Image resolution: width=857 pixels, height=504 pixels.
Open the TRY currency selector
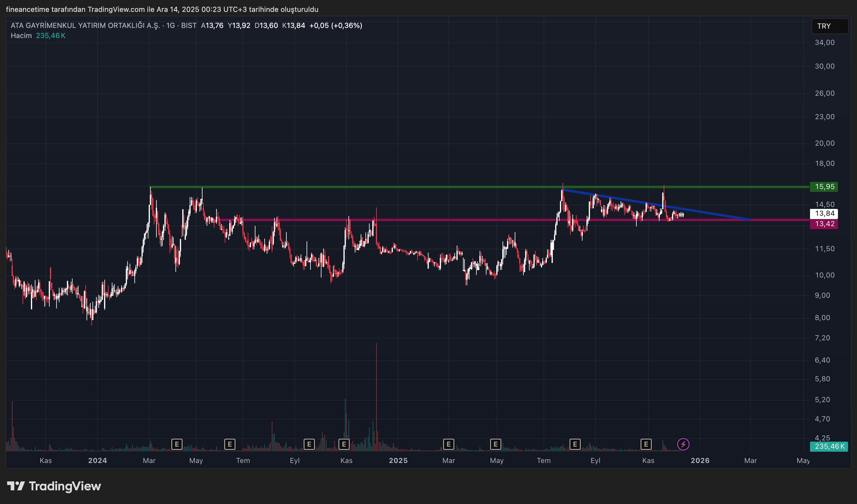pyautogui.click(x=829, y=26)
